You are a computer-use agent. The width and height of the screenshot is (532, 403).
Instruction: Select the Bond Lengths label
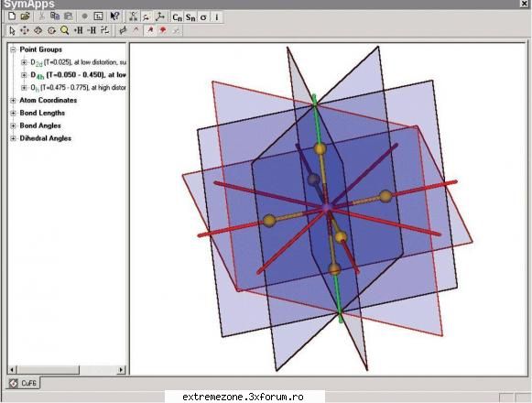42,113
